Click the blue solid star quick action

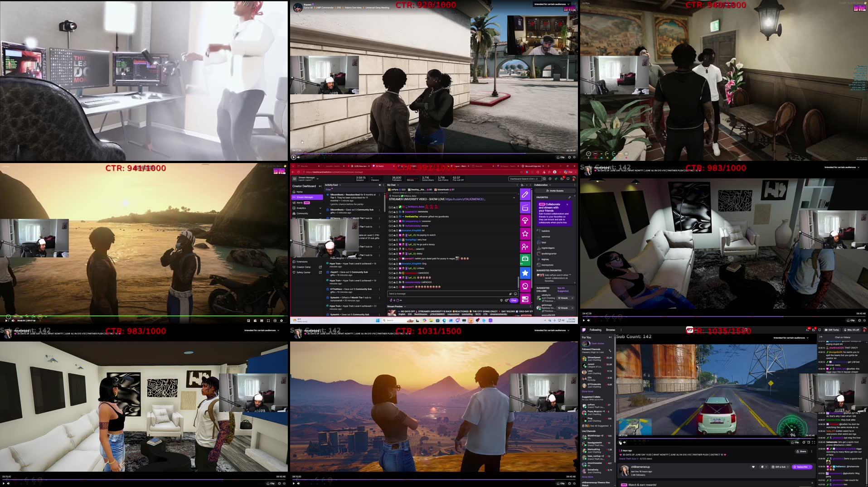point(525,273)
